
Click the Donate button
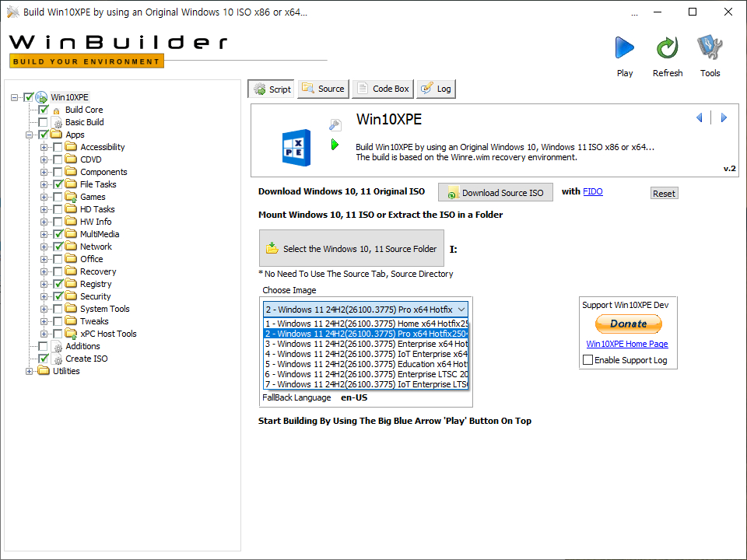click(629, 324)
